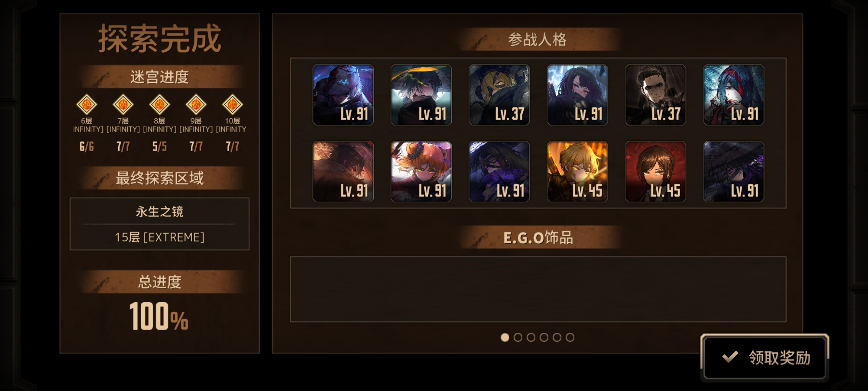Viewport: 868px width, 391px height.
Task: Select the fourth pagination dot
Action: [544, 337]
